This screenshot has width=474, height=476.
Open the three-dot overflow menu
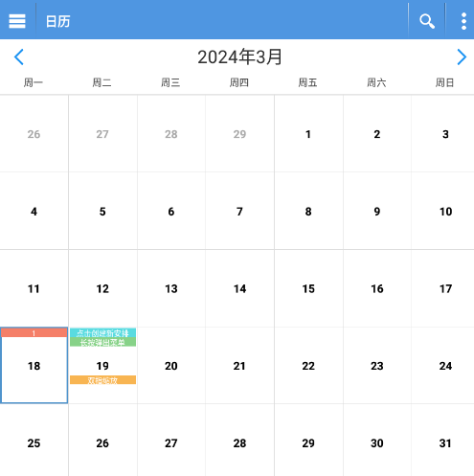tap(463, 21)
